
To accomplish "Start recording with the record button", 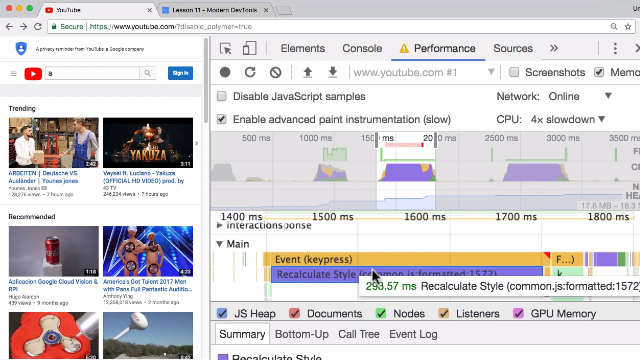I will 225,72.
